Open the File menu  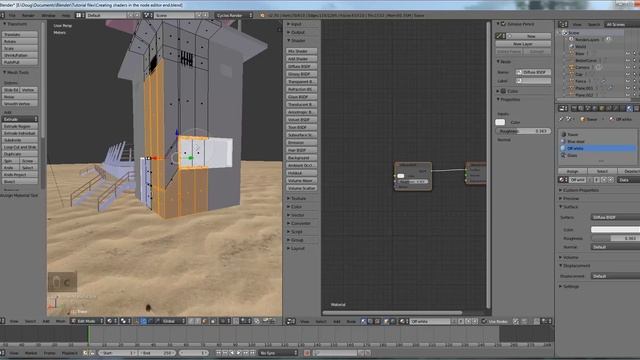(x=12, y=16)
